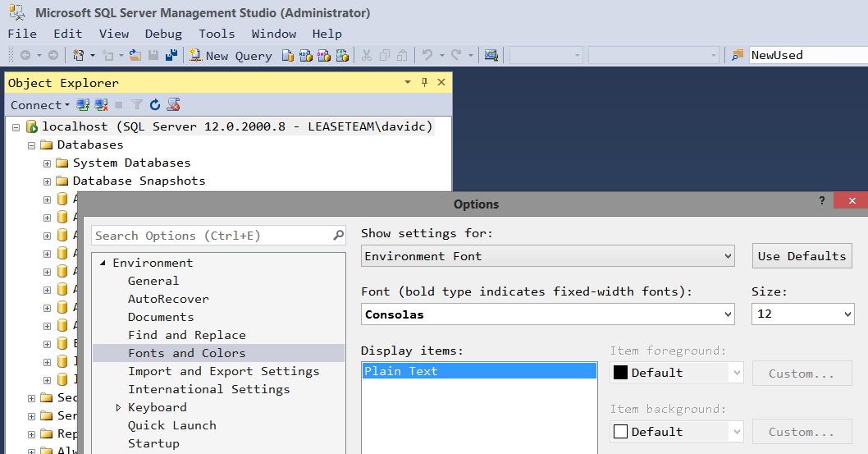The height and width of the screenshot is (454, 868).
Task: Open the font Size dropdown
Action: click(802, 314)
